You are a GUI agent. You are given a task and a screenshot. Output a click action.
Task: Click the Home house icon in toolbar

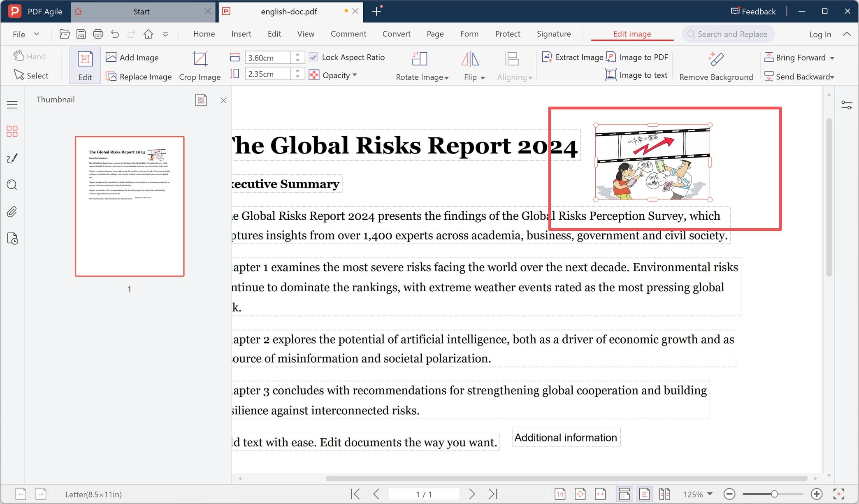[x=148, y=34]
